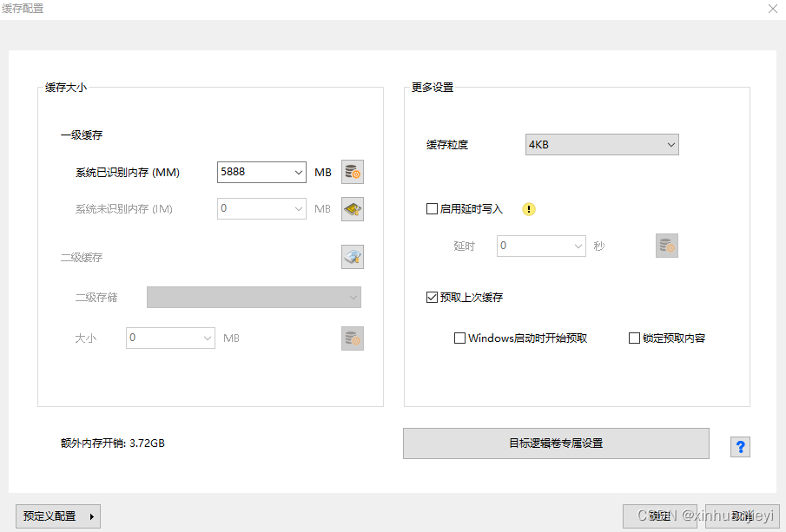Screen dimensions: 786x532
Task: Click the yellow warning icon beside 启用延时写入
Action: pos(529,209)
